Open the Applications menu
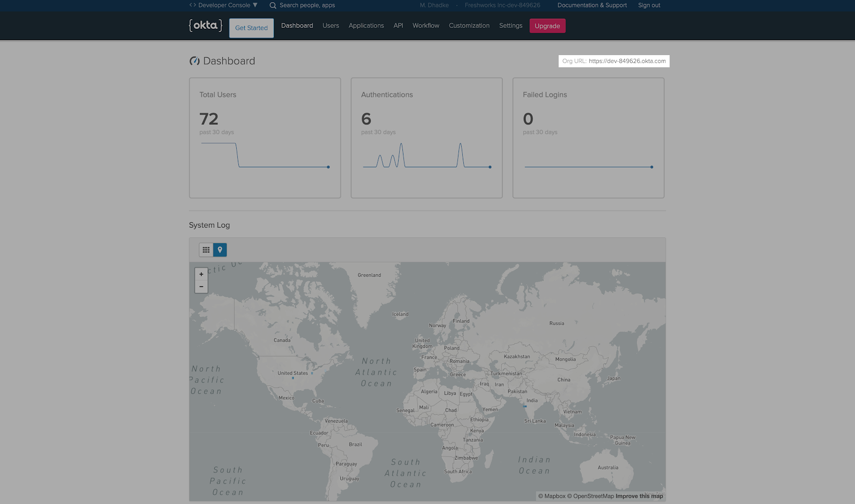This screenshot has width=855, height=504. [366, 26]
